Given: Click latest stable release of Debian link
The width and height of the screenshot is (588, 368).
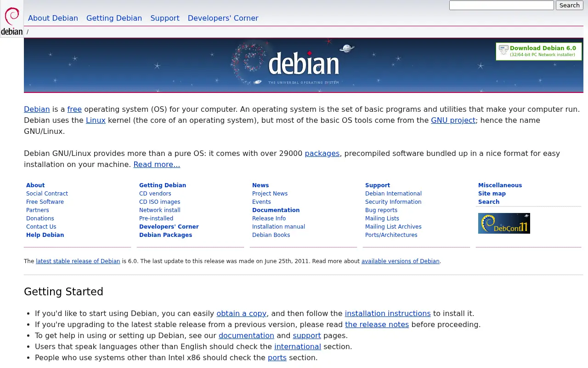Looking at the screenshot, I should tap(78, 261).
